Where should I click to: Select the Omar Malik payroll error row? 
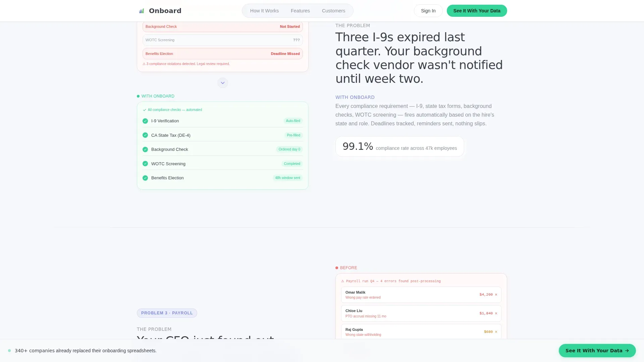(421, 295)
